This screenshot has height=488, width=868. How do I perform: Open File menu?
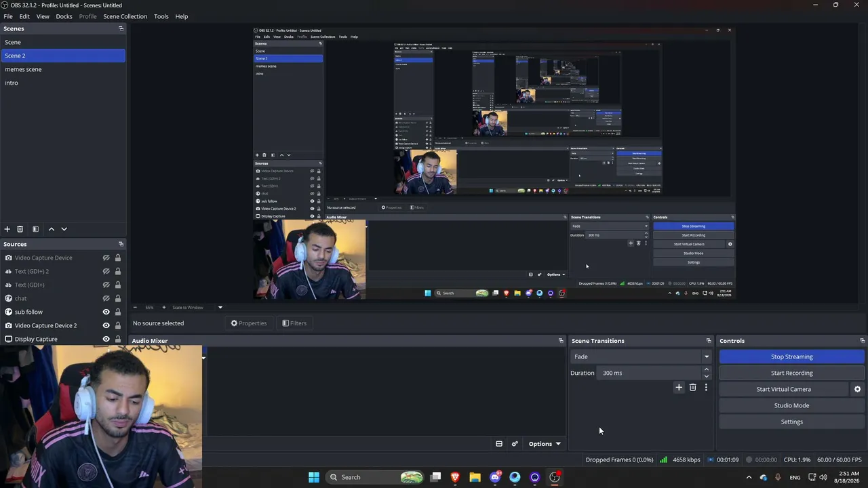pyautogui.click(x=8, y=16)
